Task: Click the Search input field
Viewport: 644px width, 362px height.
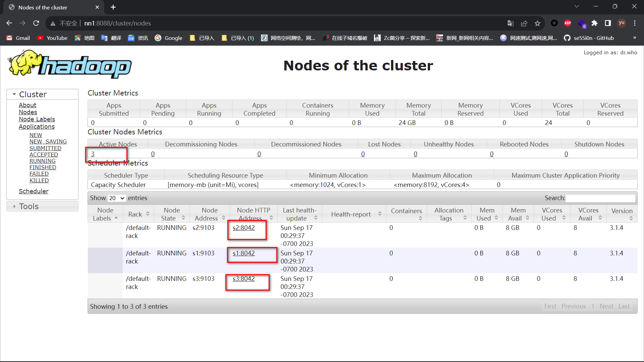Action: tap(600, 198)
